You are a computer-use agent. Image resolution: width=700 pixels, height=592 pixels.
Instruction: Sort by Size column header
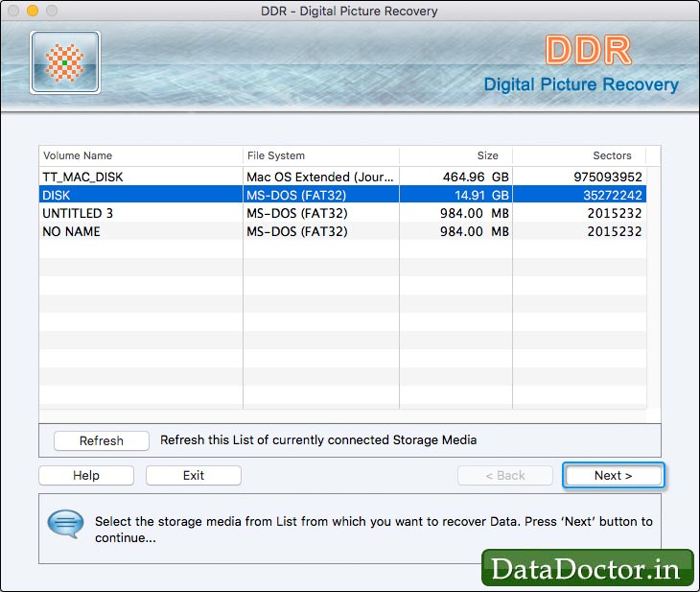pos(455,155)
